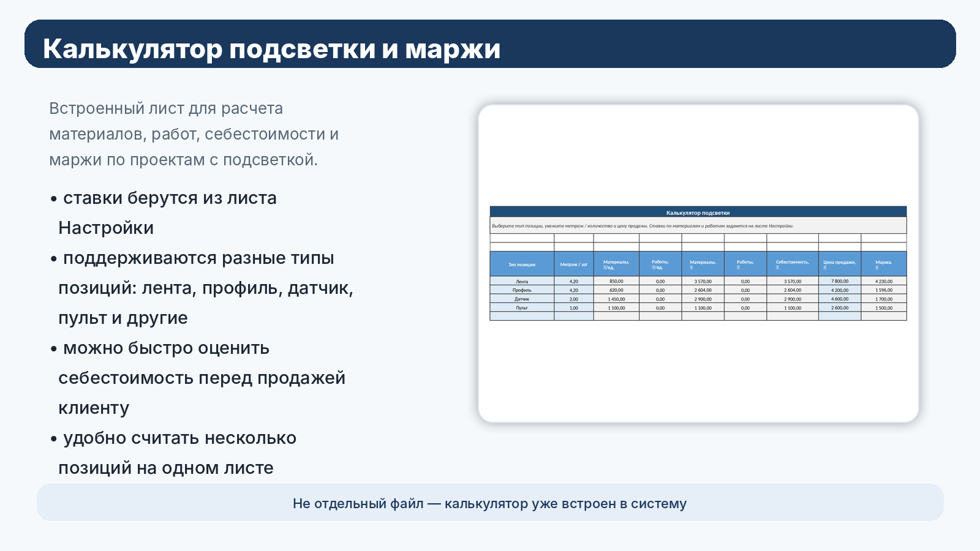Click the slide title "Калькулятор подсветки и маржи"
The image size is (980, 551).
coord(271,49)
